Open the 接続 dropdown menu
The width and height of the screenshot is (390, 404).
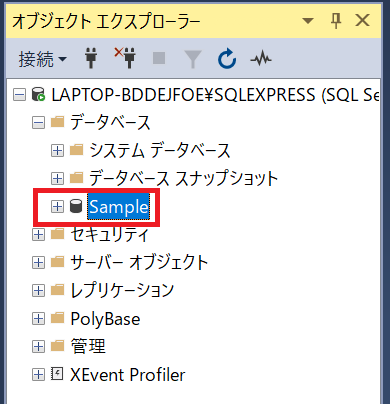[x=42, y=59]
